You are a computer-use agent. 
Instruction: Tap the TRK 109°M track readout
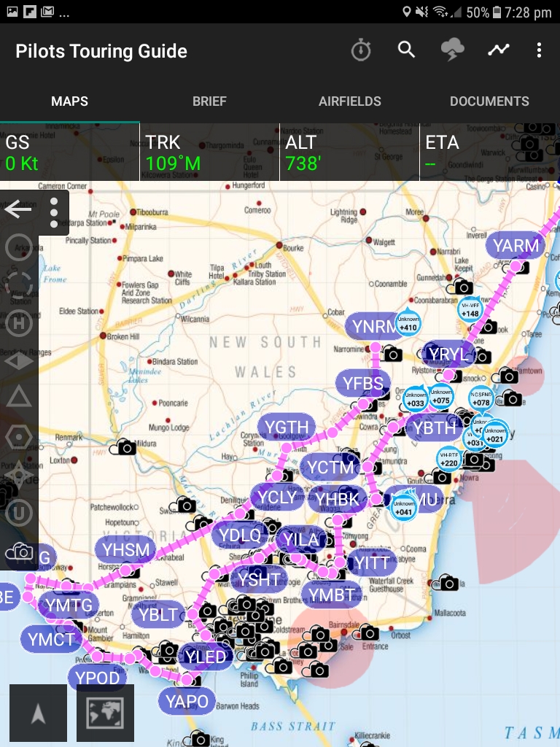pyautogui.click(x=209, y=152)
